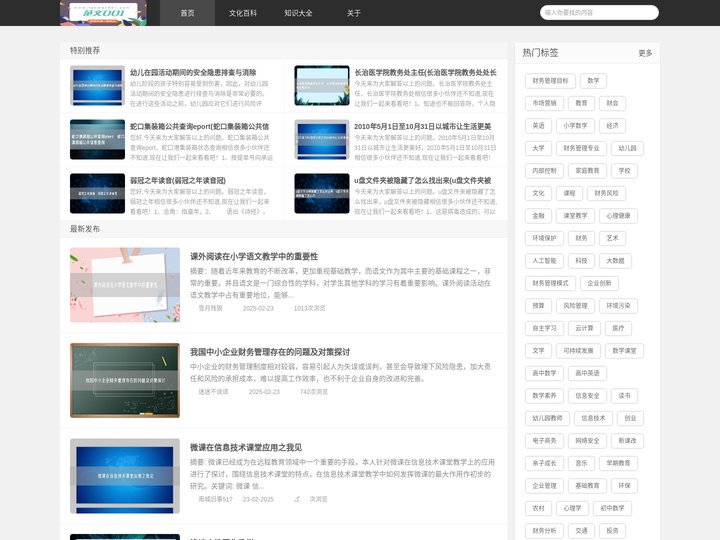Select the 教育 tag
This screenshot has height=540, width=720.
click(581, 103)
